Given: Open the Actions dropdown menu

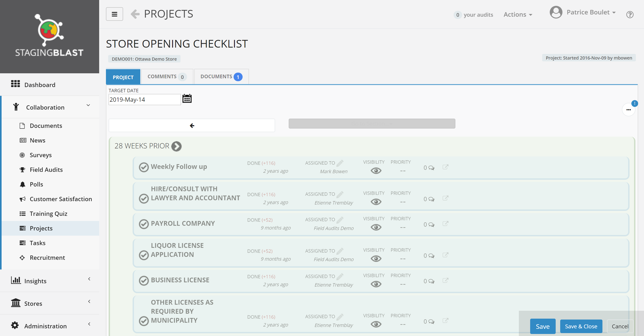Looking at the screenshot, I should 518,14.
